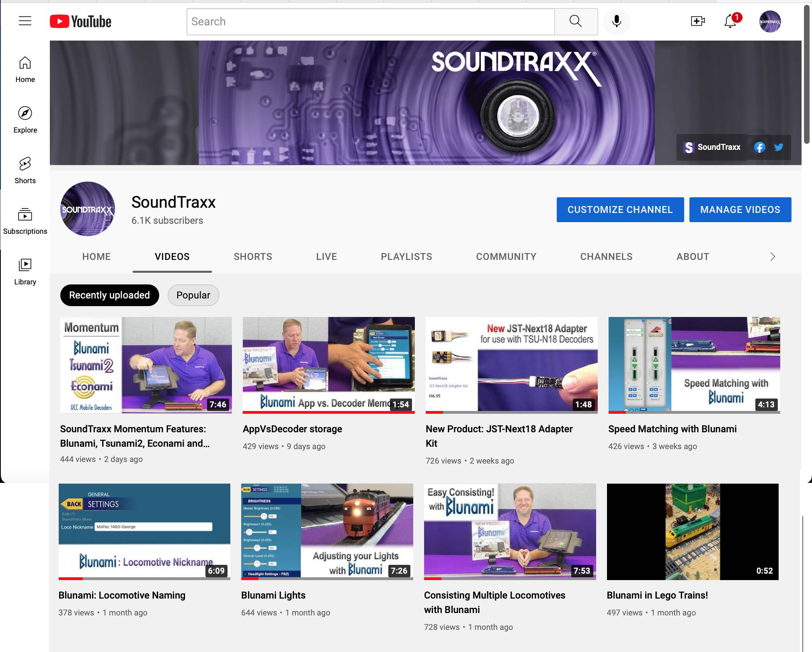Viewport: 812px width, 652px height.
Task: Open the Create video icon
Action: 698,21
